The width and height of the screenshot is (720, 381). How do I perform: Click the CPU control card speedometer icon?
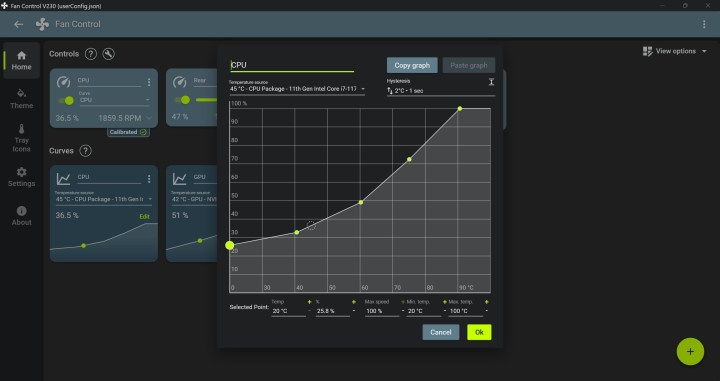coord(63,82)
